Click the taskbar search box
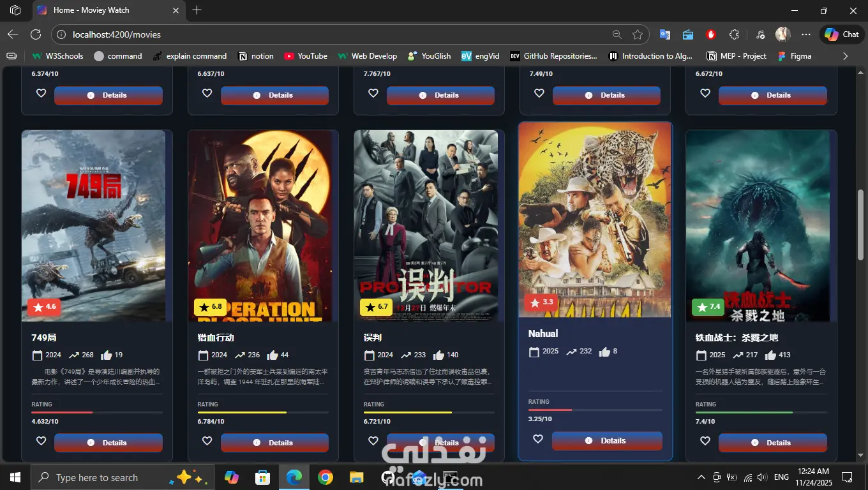 pos(121,477)
